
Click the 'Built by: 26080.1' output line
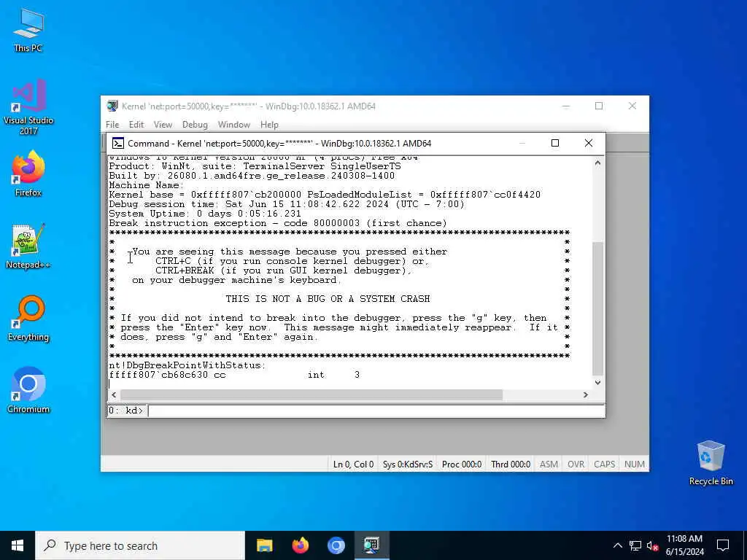click(x=252, y=176)
